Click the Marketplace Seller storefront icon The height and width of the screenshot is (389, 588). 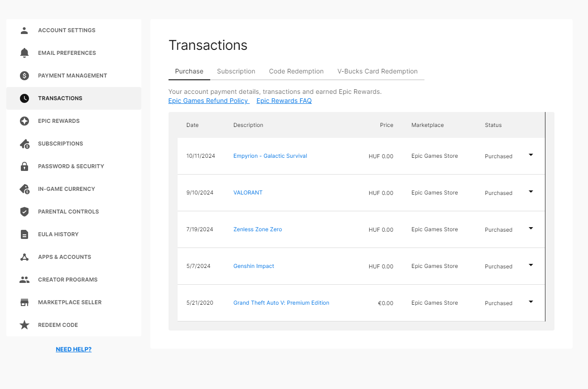[x=24, y=302]
